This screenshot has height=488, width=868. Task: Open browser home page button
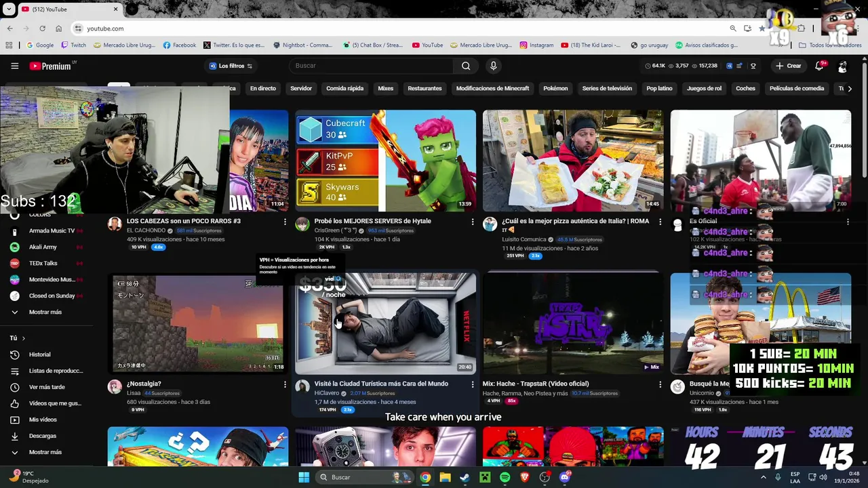click(58, 28)
